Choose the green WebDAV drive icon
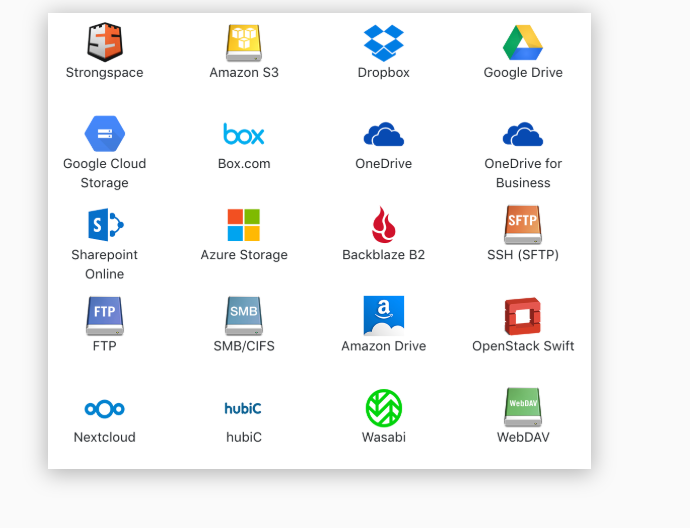 pos(523,407)
